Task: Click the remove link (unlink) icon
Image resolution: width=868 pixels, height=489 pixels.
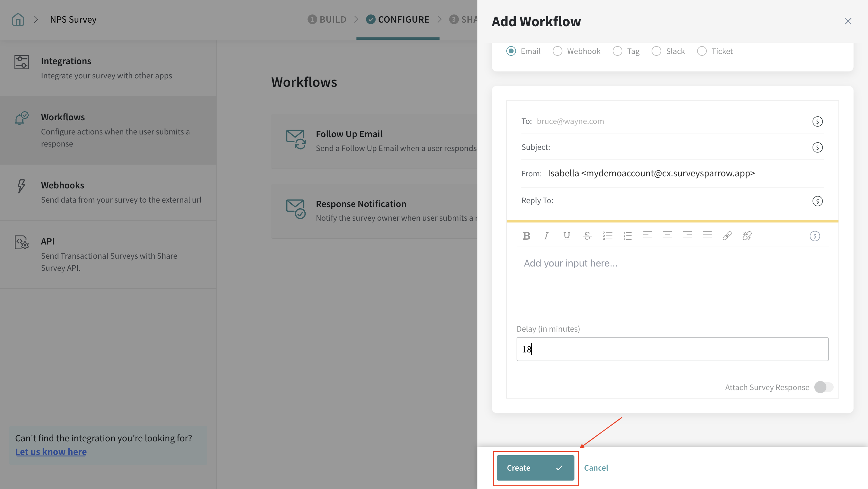Action: click(747, 236)
